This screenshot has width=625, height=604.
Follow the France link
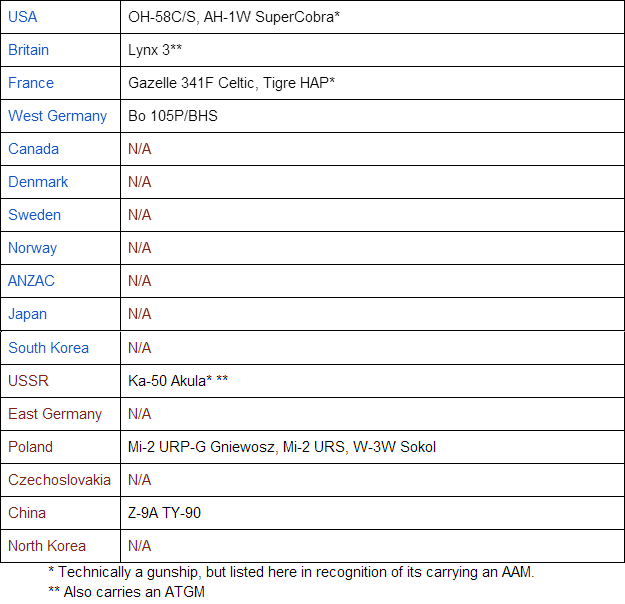click(31, 83)
